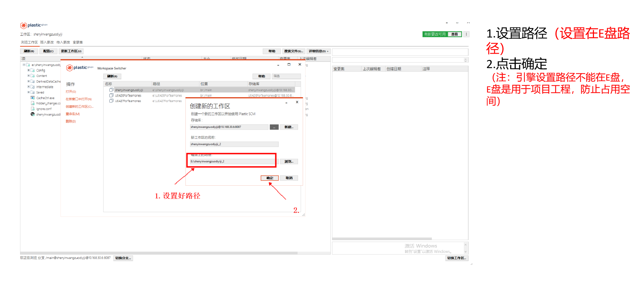Click workspace icon for UE426ForTeamones row

point(111,96)
